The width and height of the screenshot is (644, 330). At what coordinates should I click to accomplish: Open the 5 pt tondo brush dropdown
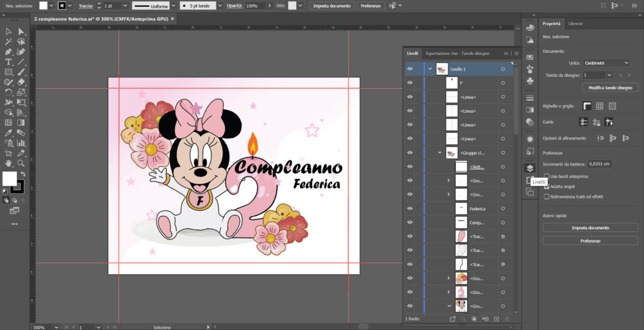pyautogui.click(x=219, y=6)
